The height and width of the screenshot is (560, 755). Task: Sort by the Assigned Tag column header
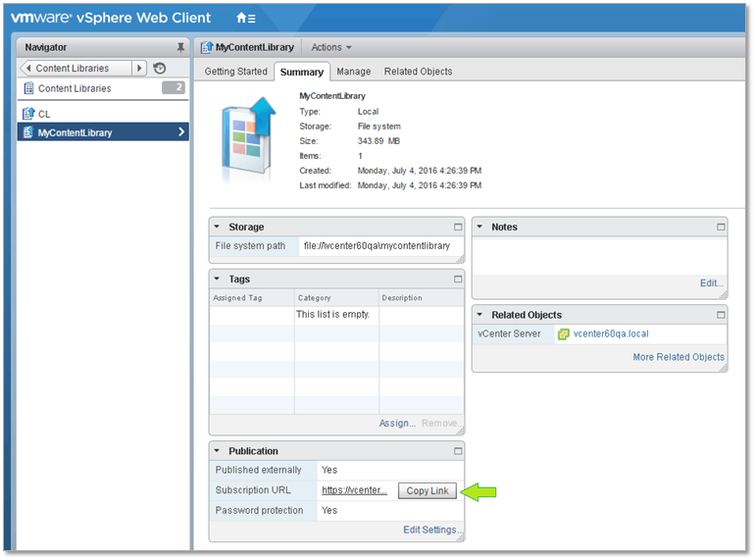(x=252, y=298)
